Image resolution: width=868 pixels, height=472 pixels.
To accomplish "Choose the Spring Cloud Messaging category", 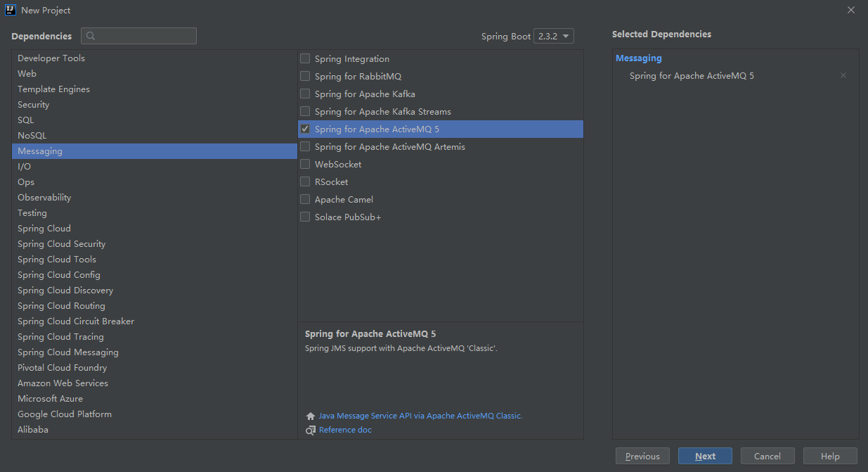I will pos(68,352).
